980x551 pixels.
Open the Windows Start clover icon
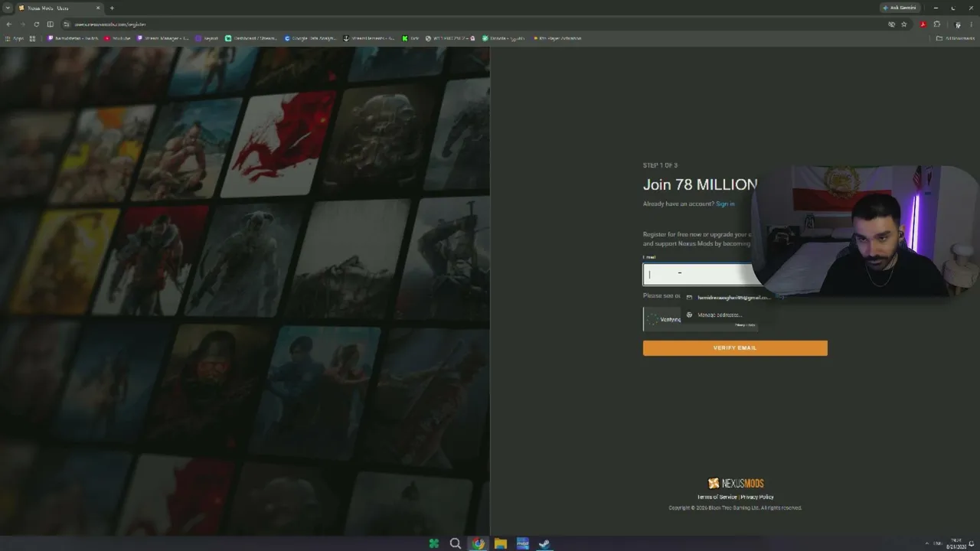coord(434,544)
